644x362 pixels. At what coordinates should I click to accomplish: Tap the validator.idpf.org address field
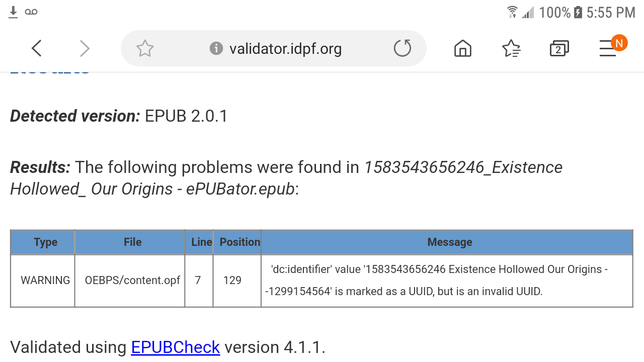click(285, 48)
